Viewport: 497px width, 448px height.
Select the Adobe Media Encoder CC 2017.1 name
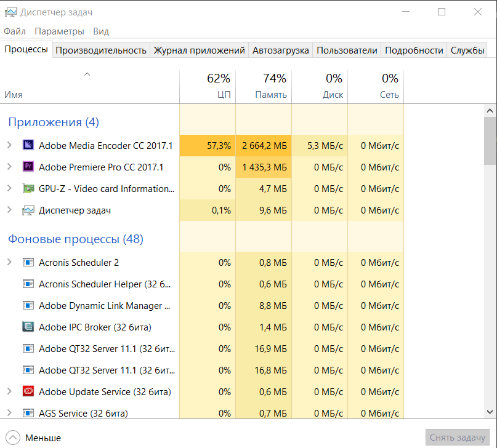coord(105,146)
